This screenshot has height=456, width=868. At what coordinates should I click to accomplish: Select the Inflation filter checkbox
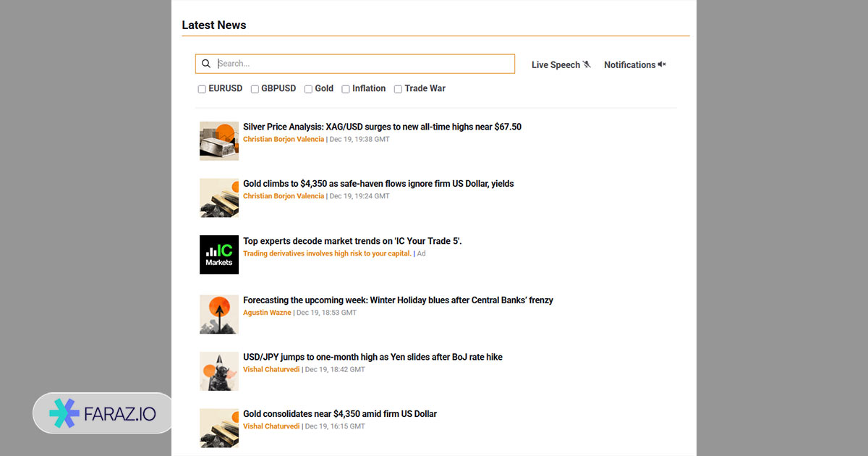[x=346, y=89]
